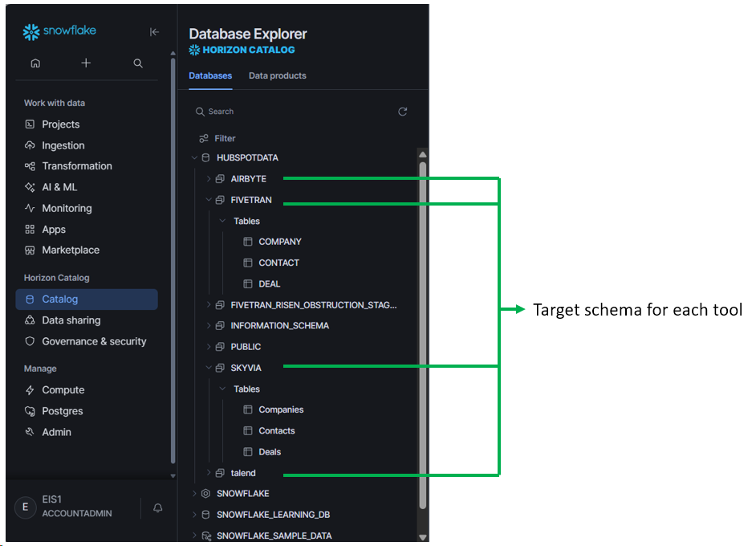This screenshot has width=756, height=546.
Task: Expand the PUBLIC schema
Action: [x=209, y=347]
